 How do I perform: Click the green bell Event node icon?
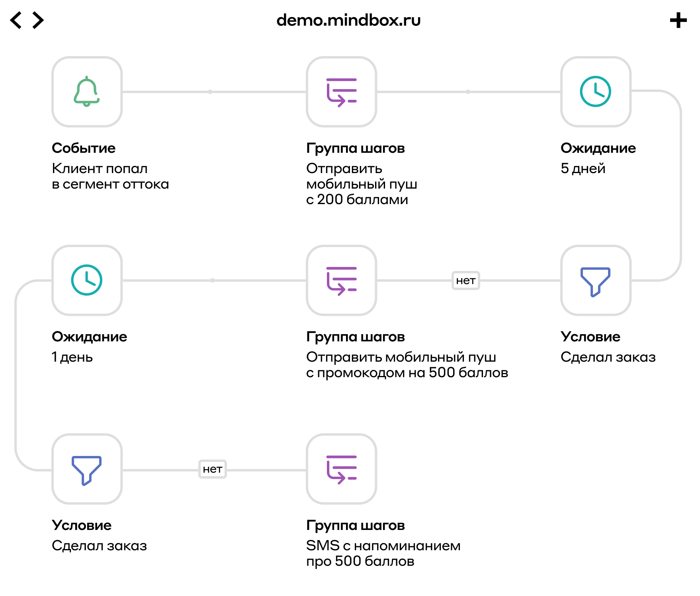[x=87, y=92]
